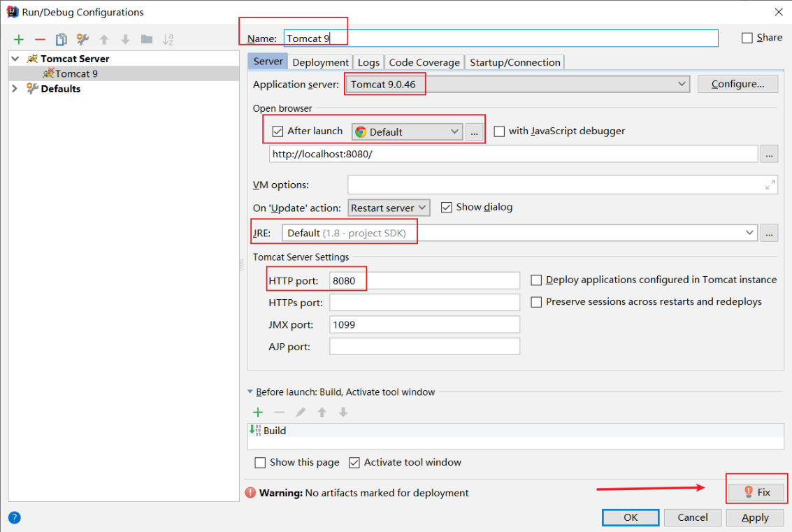792x532 pixels.
Task: Toggle Activate tool window checkbox
Action: pos(354,462)
